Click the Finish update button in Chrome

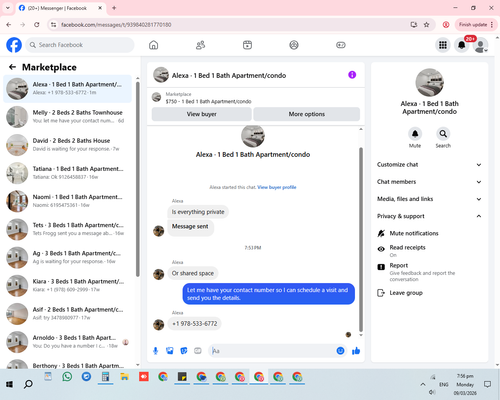tap(473, 24)
